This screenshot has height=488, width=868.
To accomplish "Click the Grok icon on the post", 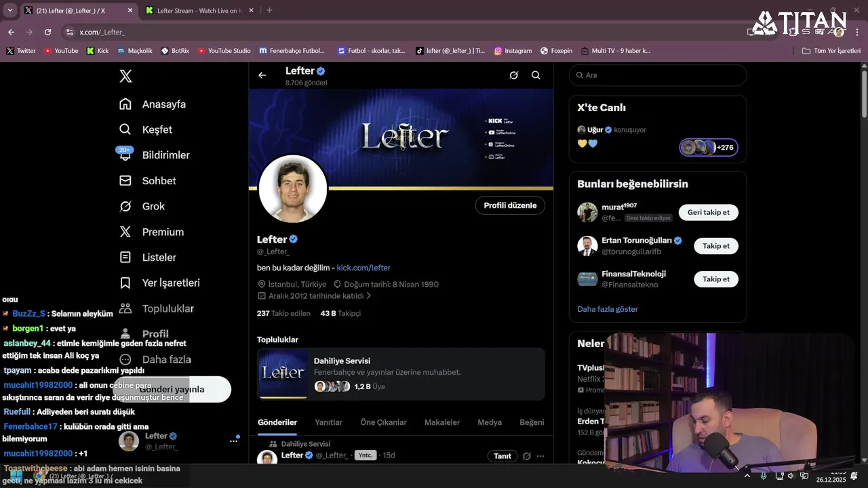I will point(526,456).
